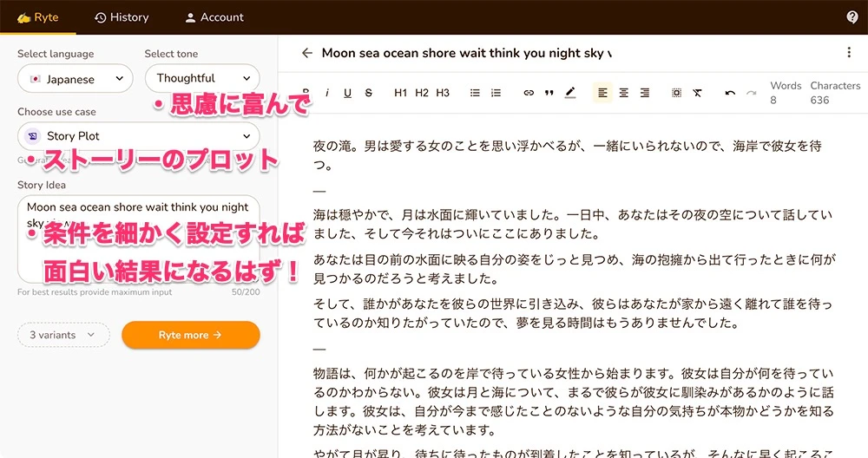Open the Japanese language dropdown
Image resolution: width=868 pixels, height=458 pixels.
pyautogui.click(x=75, y=79)
